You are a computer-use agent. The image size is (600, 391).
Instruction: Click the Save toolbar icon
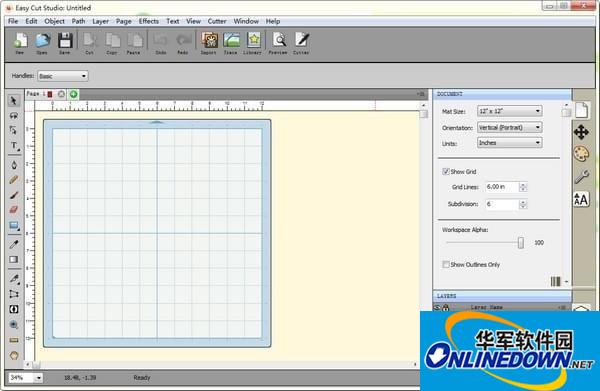[65, 43]
